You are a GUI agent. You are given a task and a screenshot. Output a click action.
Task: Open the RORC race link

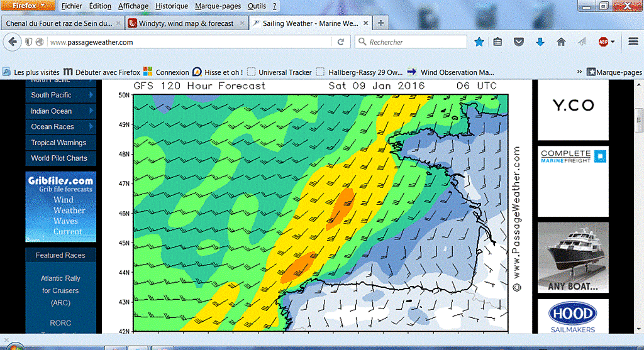tap(60, 323)
